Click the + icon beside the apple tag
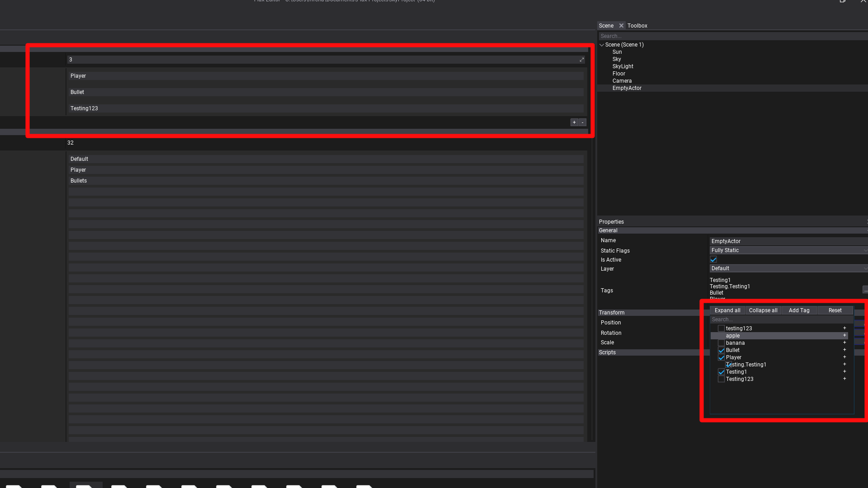The image size is (868, 488). [844, 335]
